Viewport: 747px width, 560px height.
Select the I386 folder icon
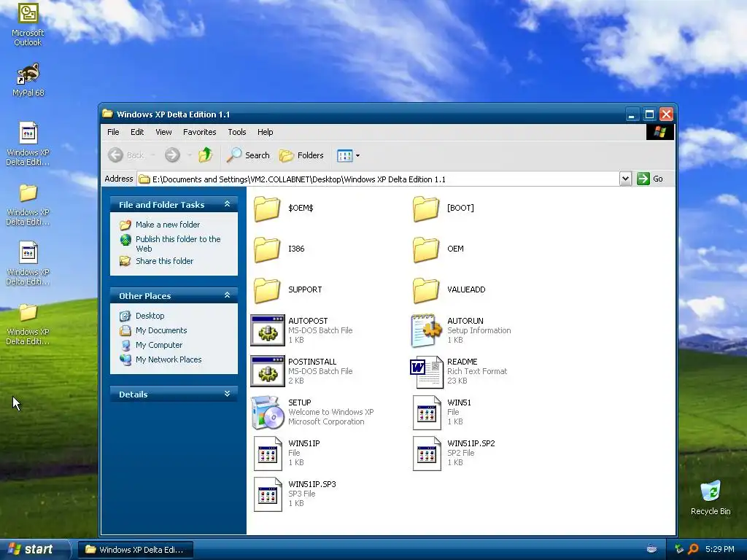(x=267, y=249)
